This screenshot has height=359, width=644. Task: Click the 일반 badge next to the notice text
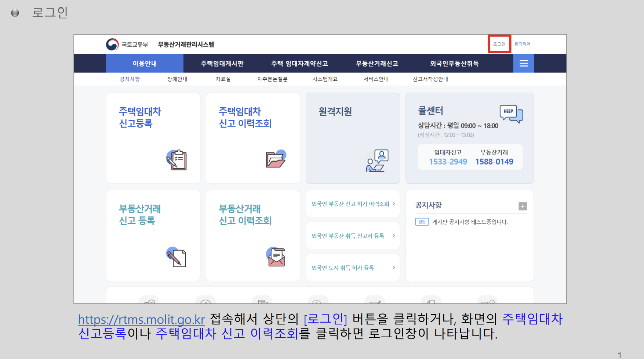[422, 222]
